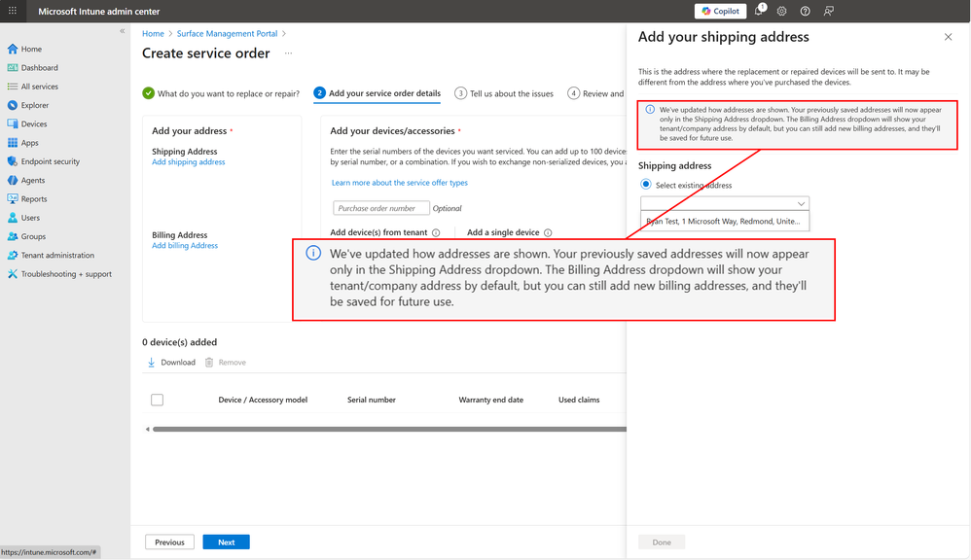Sort by Device / Accessory model column

pos(263,400)
